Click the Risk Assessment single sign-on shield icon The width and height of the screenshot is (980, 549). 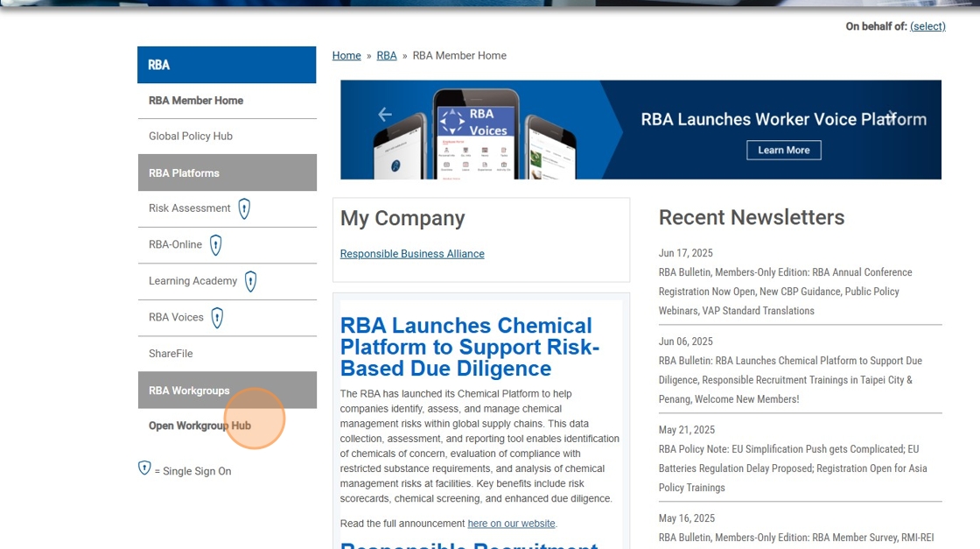point(244,208)
